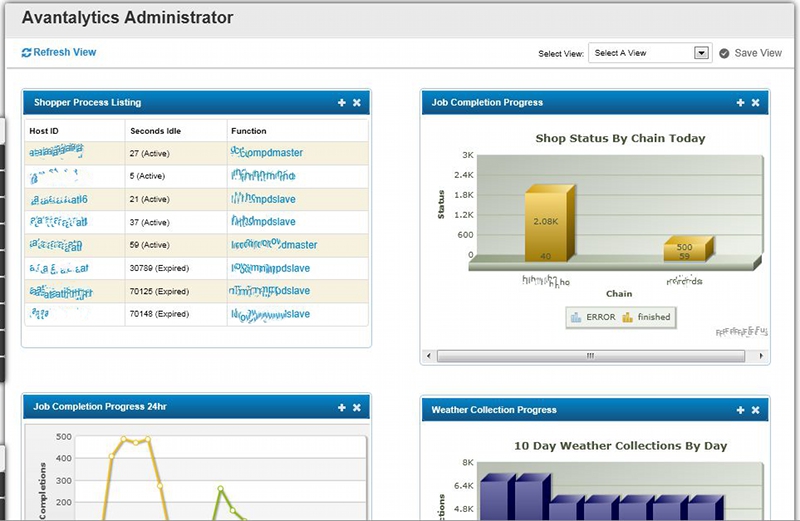Close the Job Completion Progress panel
The width and height of the screenshot is (800, 521).
(x=756, y=103)
